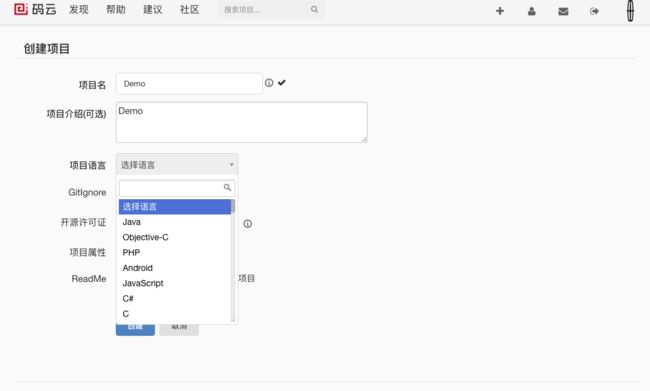The width and height of the screenshot is (650, 391).
Task: Choose PHP from language list
Action: pos(175,253)
